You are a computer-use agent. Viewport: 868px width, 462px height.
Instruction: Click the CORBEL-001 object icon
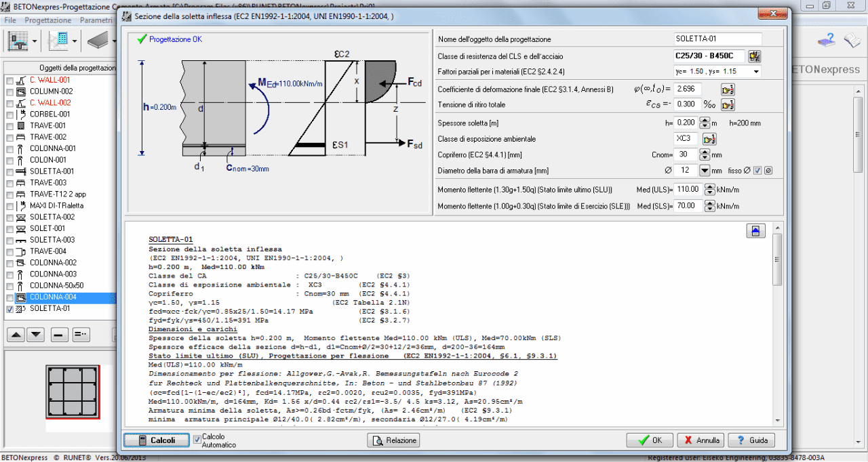(x=21, y=114)
